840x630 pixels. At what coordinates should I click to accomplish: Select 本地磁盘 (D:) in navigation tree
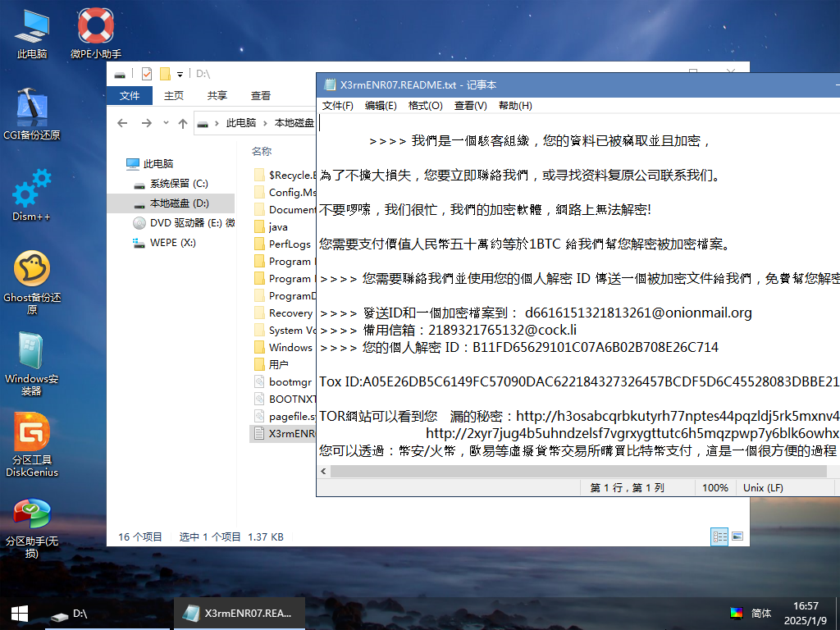click(x=171, y=203)
